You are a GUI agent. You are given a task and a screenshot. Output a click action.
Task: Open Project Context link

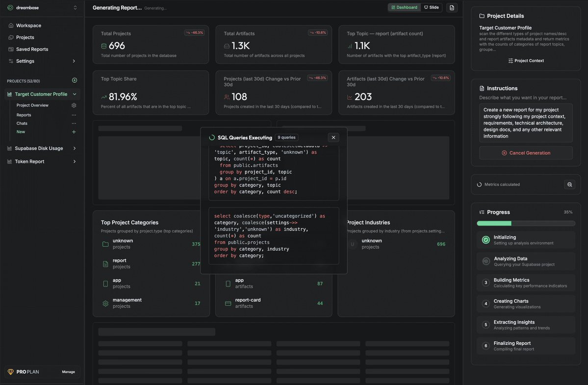pos(526,61)
